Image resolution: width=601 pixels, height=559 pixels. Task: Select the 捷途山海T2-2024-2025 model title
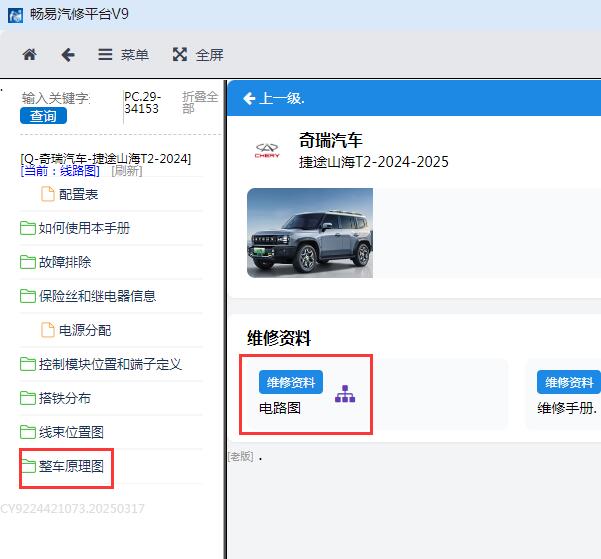(374, 162)
